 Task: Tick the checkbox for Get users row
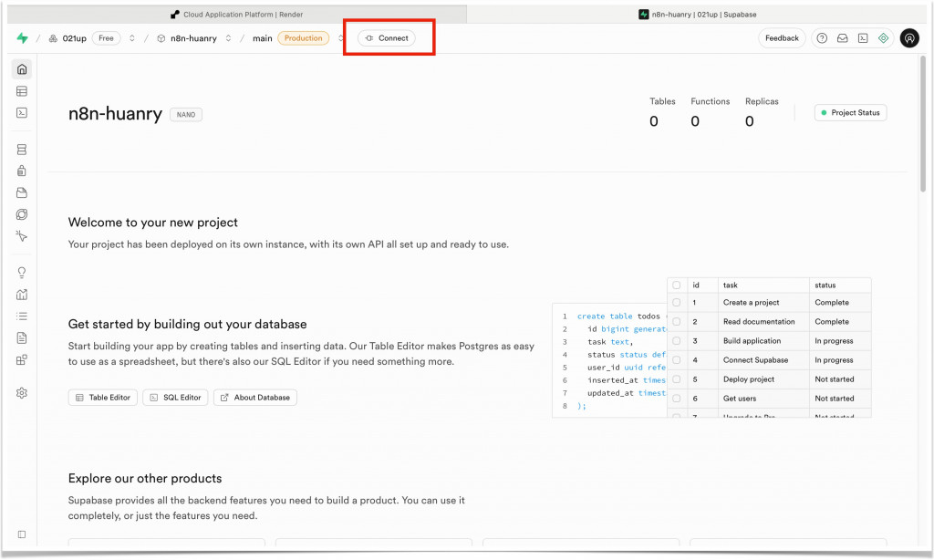pos(677,399)
